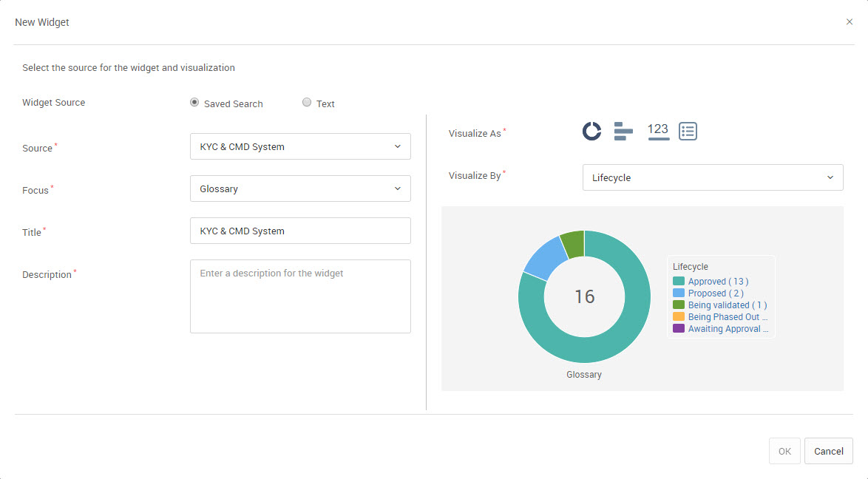Click the blue Proposed legend swatch

click(x=679, y=293)
